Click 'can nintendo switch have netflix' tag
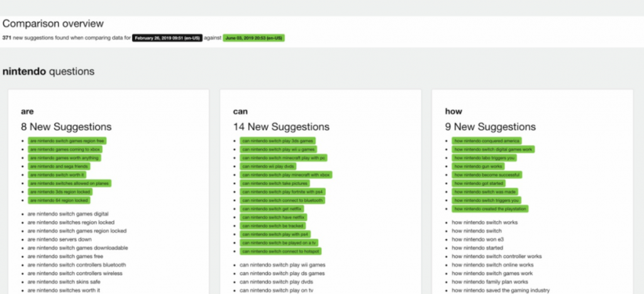 (x=274, y=217)
